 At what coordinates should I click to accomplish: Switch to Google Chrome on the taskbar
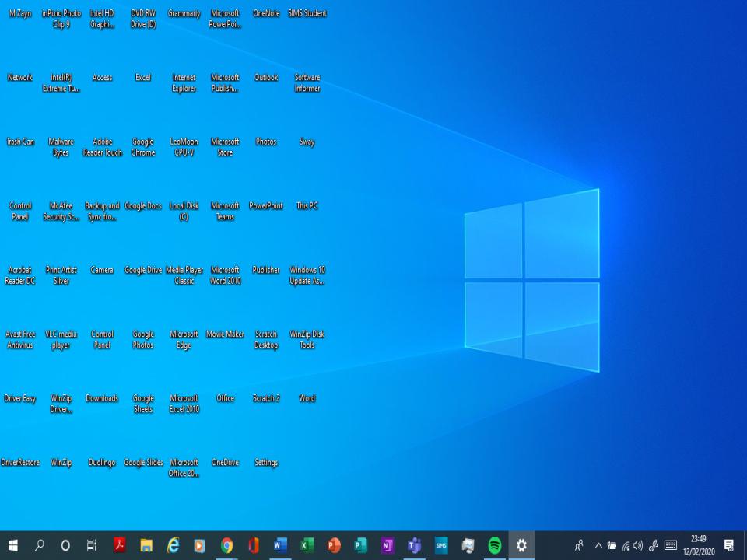coord(226,545)
